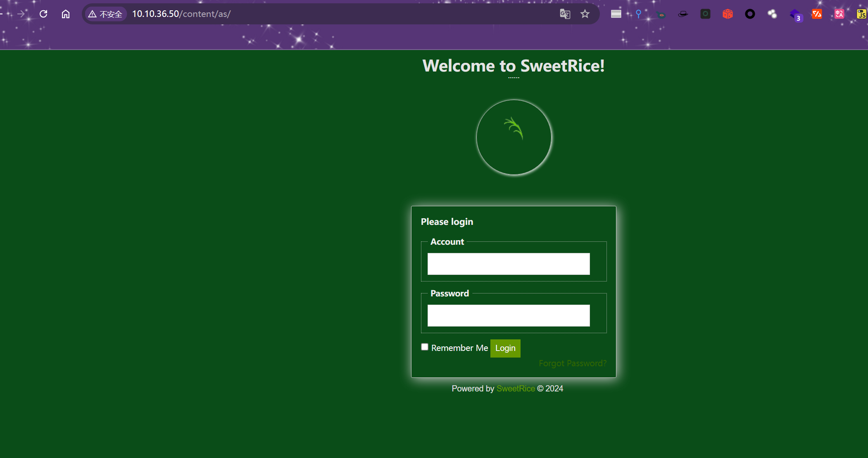Click the address bar URL text
Image resolution: width=868 pixels, height=458 pixels.
click(x=181, y=14)
